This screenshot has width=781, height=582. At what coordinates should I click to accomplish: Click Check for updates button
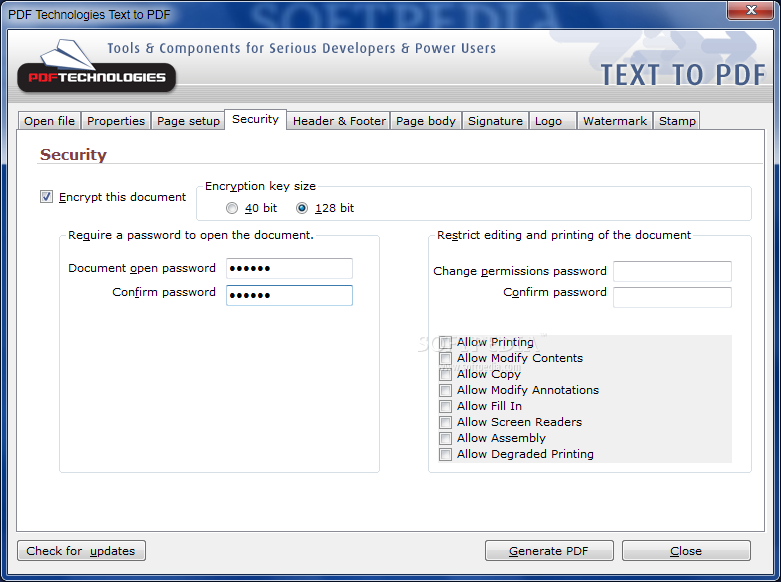click(x=81, y=551)
